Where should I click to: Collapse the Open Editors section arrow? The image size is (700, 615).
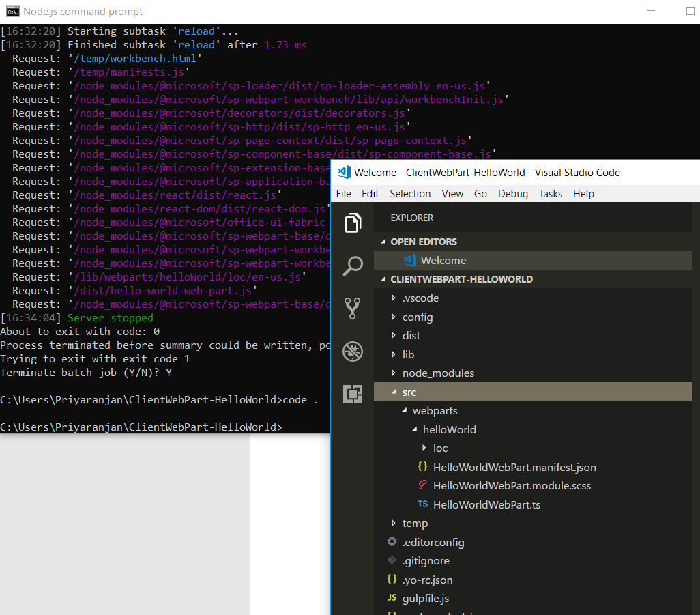pos(383,242)
